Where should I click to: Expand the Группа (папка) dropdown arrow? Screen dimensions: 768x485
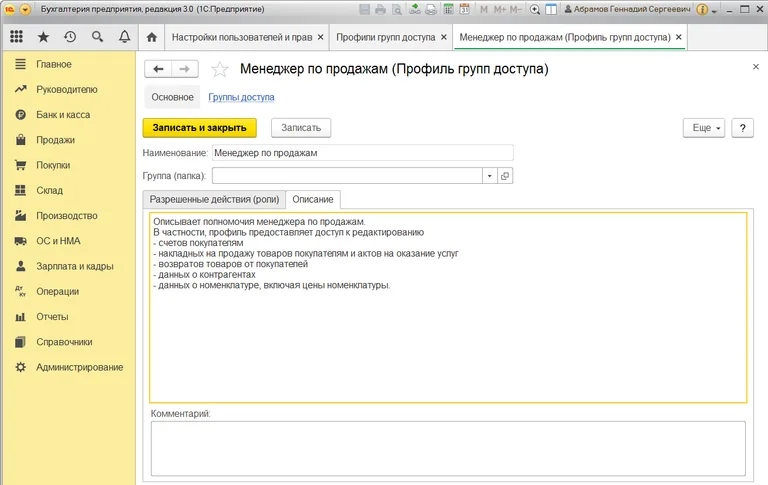coord(489,176)
